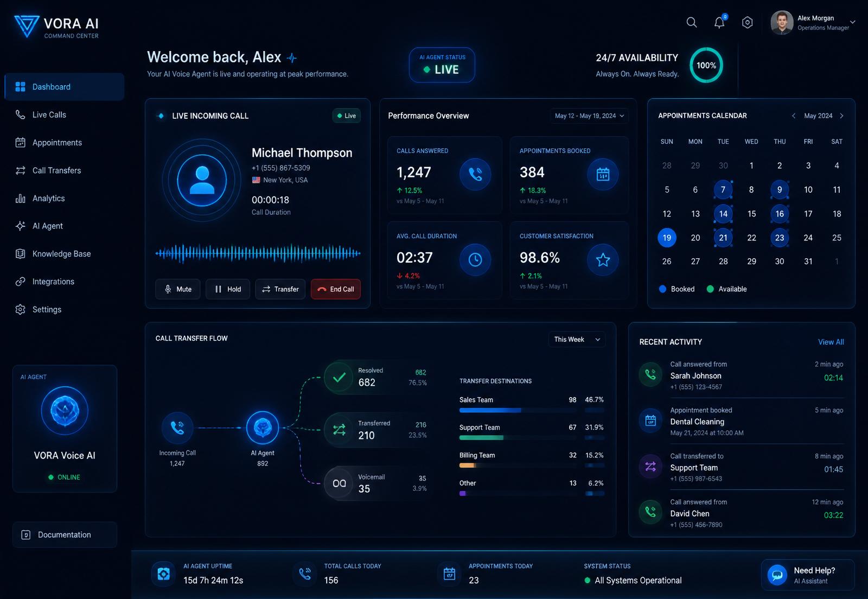Open Settings in the sidebar
The image size is (868, 599).
coord(65,309)
